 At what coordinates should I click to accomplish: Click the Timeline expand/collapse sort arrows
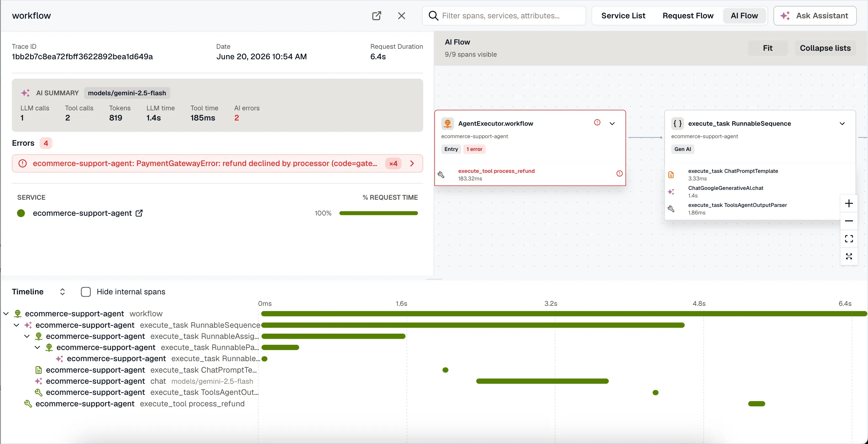(x=62, y=292)
